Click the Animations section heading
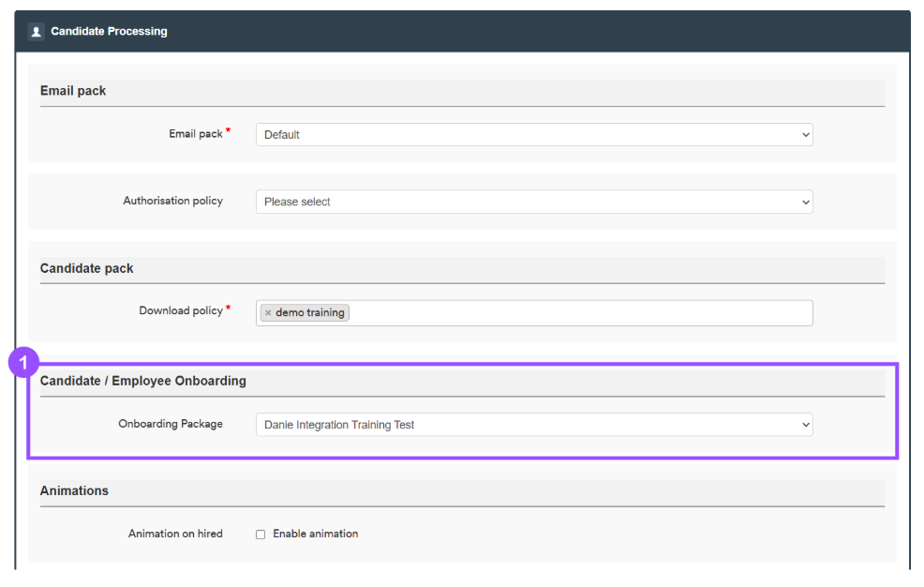 pos(74,491)
